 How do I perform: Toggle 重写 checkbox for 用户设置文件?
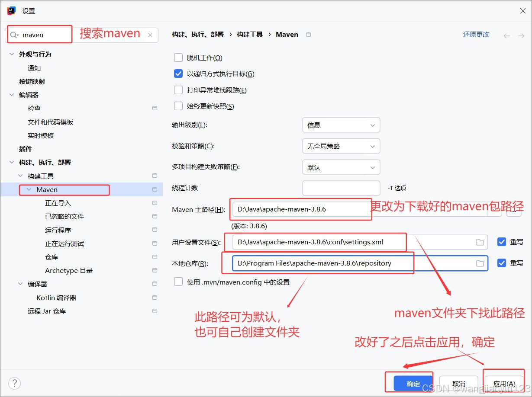(502, 242)
